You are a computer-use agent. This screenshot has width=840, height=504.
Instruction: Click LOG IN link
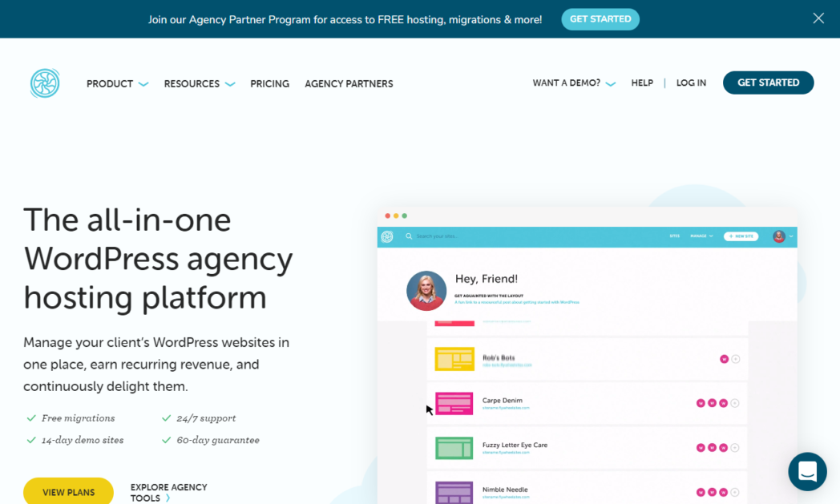click(x=691, y=83)
